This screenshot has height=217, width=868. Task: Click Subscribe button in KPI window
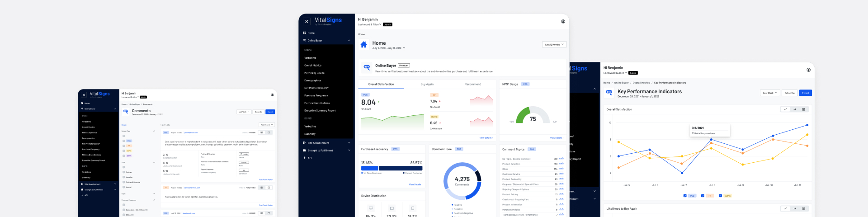[789, 93]
